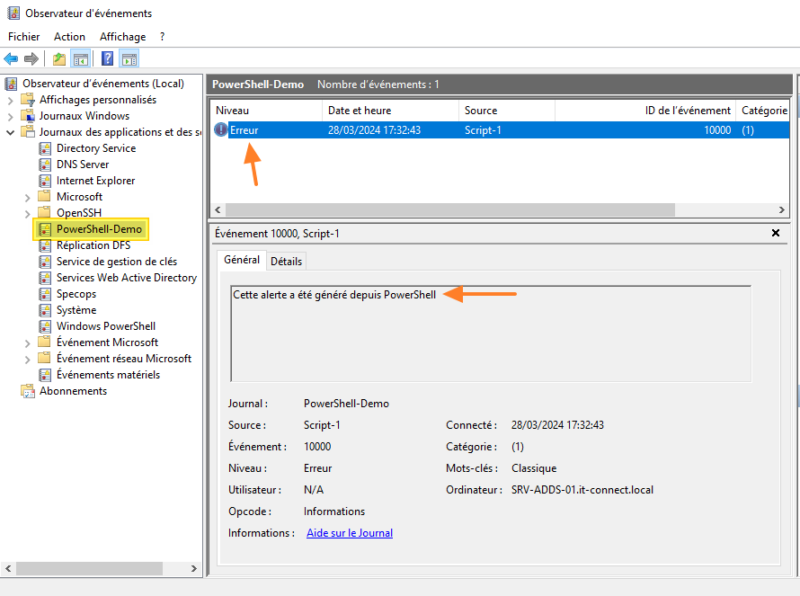This screenshot has height=596, width=800.
Task: Toggle the console tree pane icon
Action: tap(81, 59)
